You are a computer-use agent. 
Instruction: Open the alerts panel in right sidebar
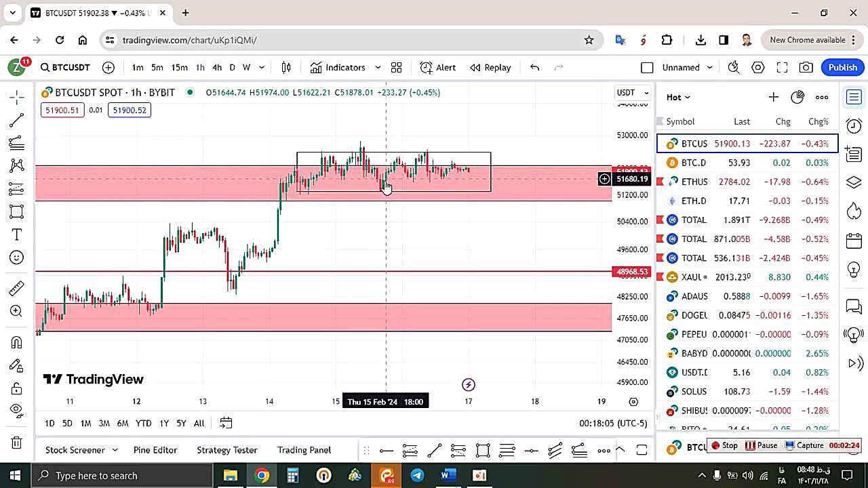tap(854, 125)
